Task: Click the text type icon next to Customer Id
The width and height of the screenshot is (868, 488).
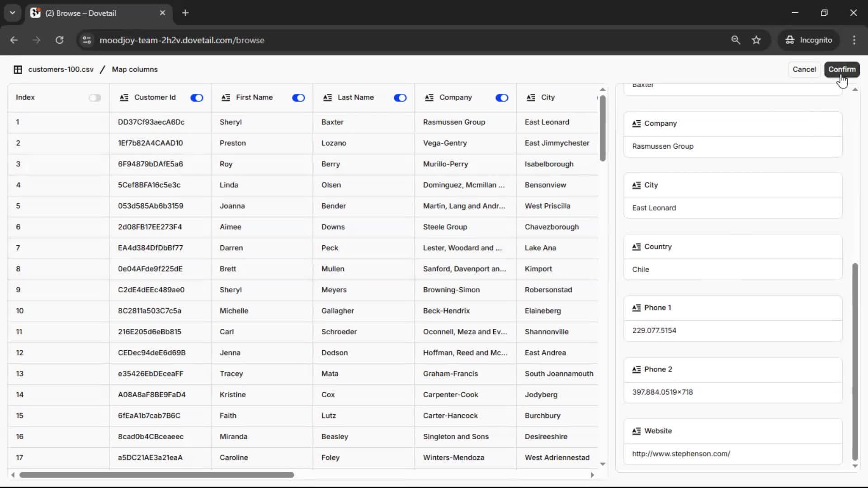Action: (x=124, y=98)
